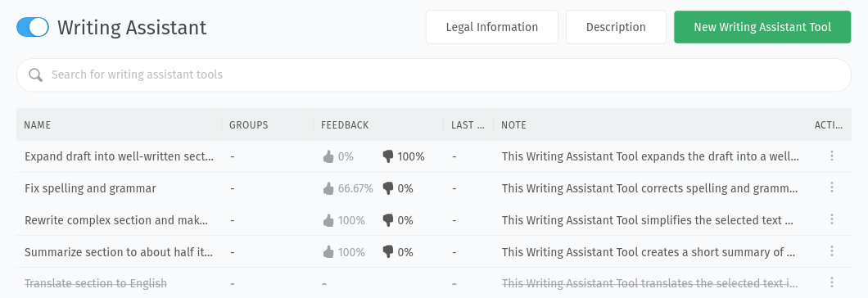868x298 pixels.
Task: Open actions menu for Expand draft row
Action: click(x=831, y=156)
